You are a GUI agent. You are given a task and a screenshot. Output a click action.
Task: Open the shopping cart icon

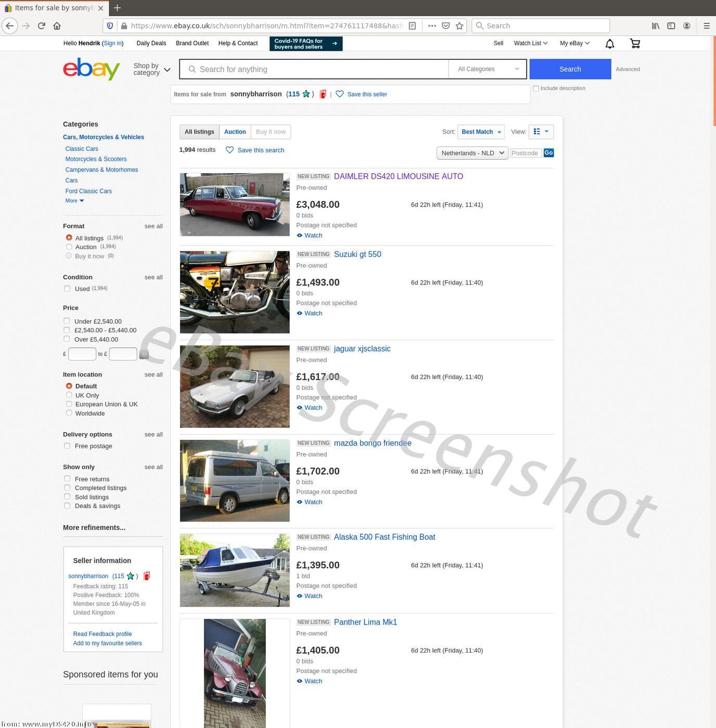click(x=635, y=44)
